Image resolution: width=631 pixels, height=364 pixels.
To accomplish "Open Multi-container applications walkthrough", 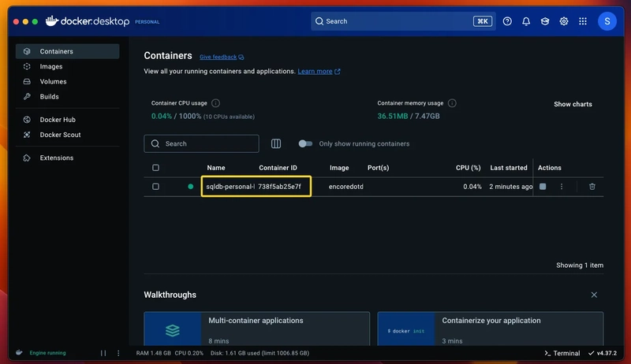I will tap(257, 329).
